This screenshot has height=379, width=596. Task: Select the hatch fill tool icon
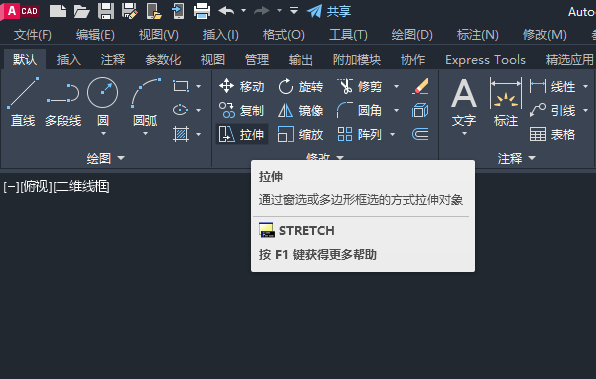pos(181,134)
